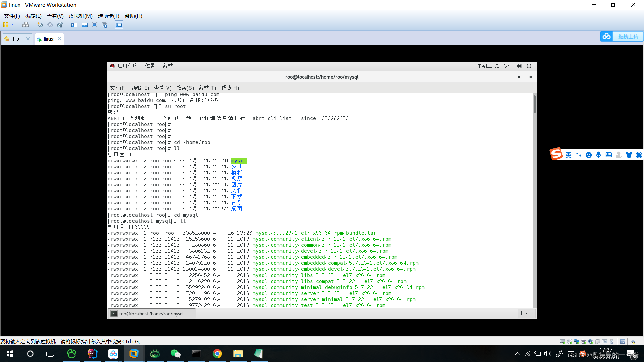Screen dimensions: 644x362
Task: Open Windows Task View icon
Action: tap(50, 354)
